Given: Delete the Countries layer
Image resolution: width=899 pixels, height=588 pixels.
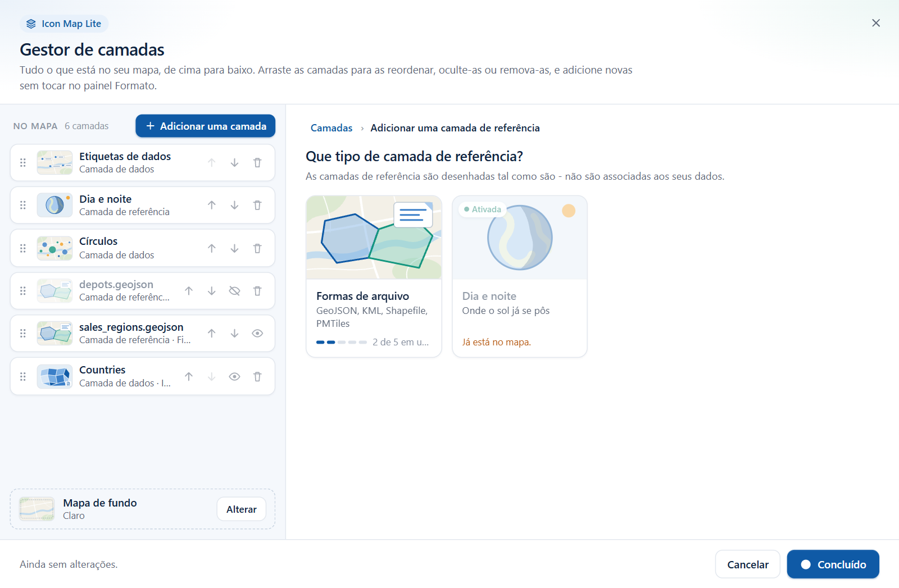Looking at the screenshot, I should (x=257, y=377).
